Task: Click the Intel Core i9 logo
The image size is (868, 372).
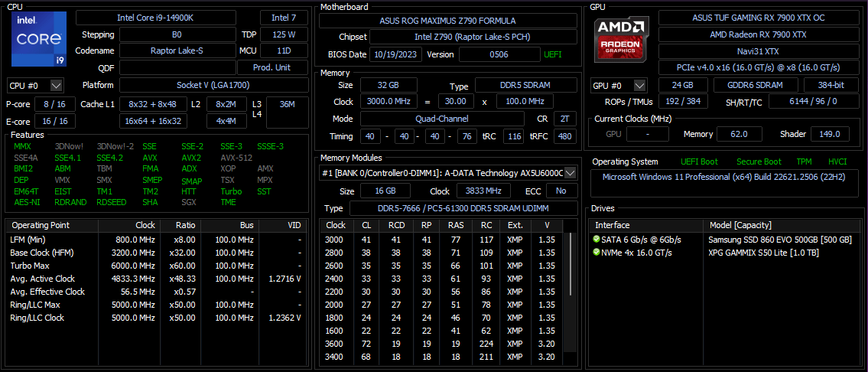Action: pyautogui.click(x=38, y=39)
